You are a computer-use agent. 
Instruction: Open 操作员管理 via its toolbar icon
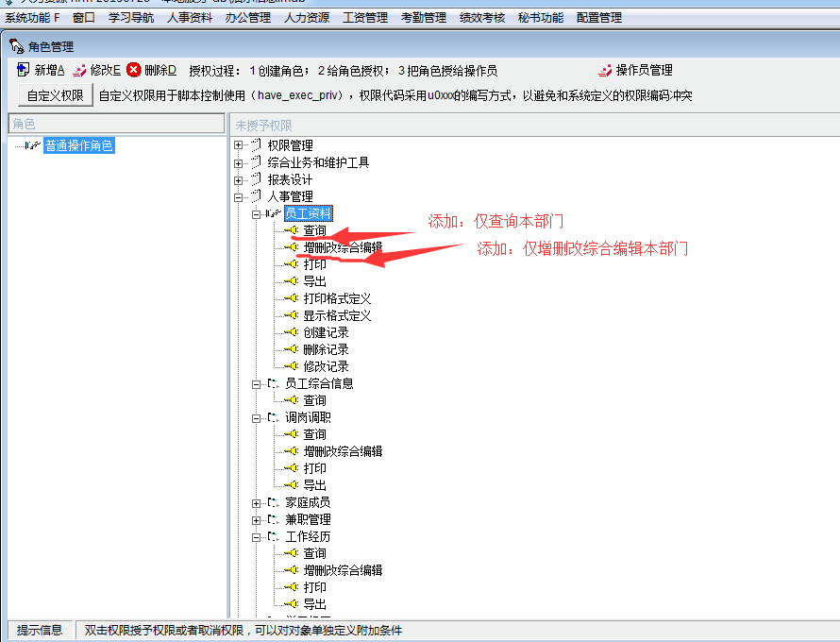[x=605, y=70]
